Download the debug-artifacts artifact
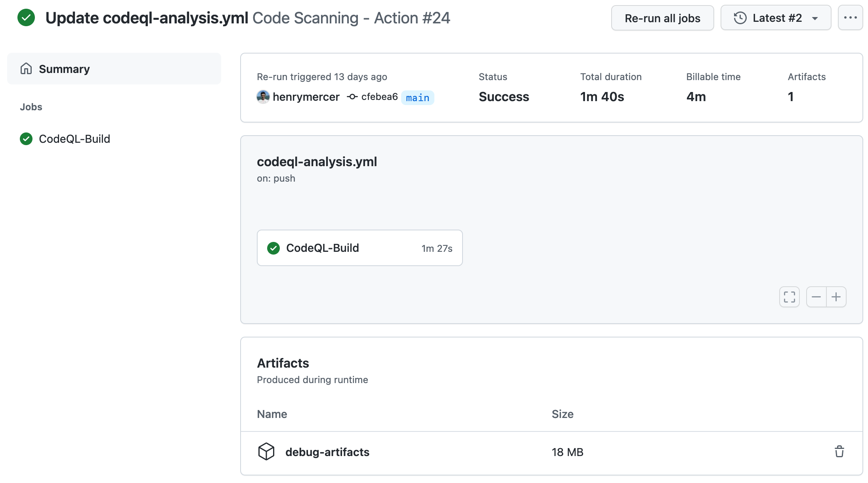Screen dimensions: 868x483 pyautogui.click(x=327, y=452)
